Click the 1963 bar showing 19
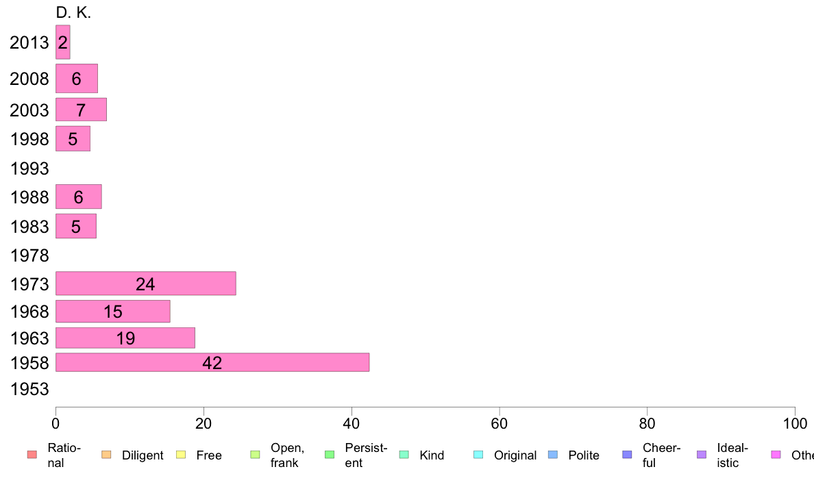This screenshot has width=814, height=504. pos(125,338)
